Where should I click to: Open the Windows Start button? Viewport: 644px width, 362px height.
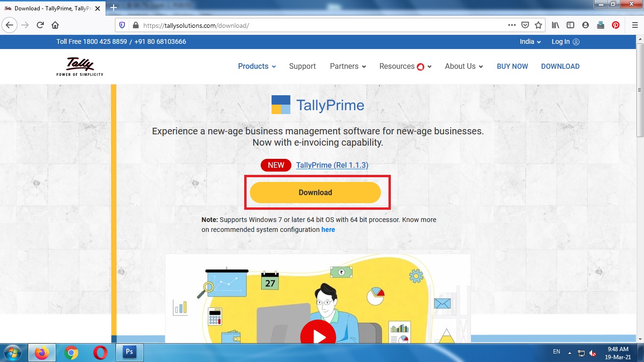click(13, 353)
